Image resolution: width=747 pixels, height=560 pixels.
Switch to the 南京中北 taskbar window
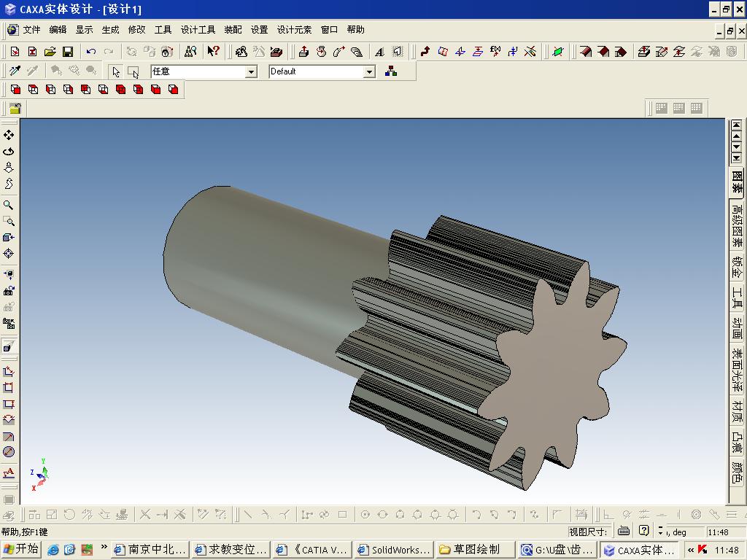tap(150, 550)
